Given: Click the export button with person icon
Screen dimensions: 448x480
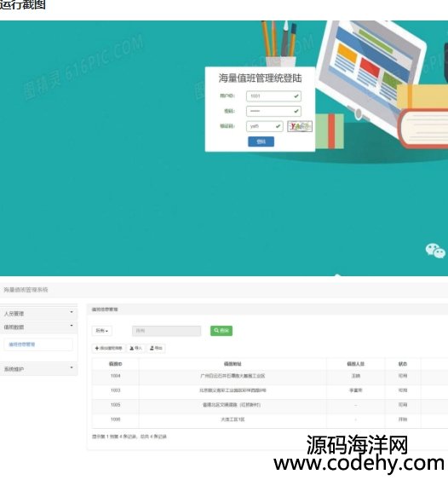Looking at the screenshot, I should (156, 348).
